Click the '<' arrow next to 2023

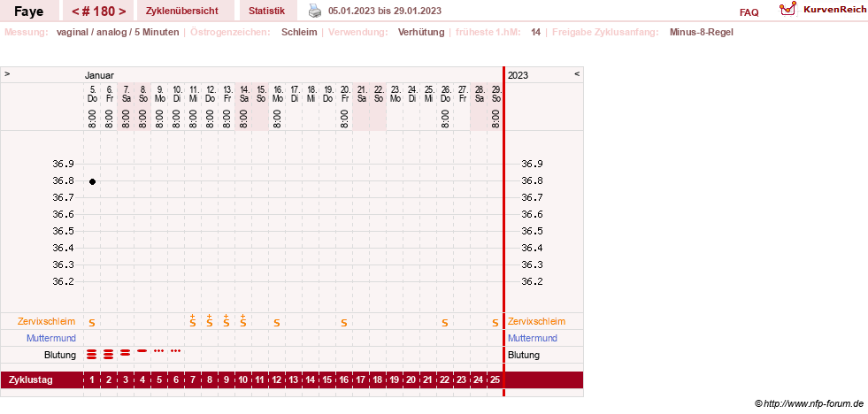point(577,73)
